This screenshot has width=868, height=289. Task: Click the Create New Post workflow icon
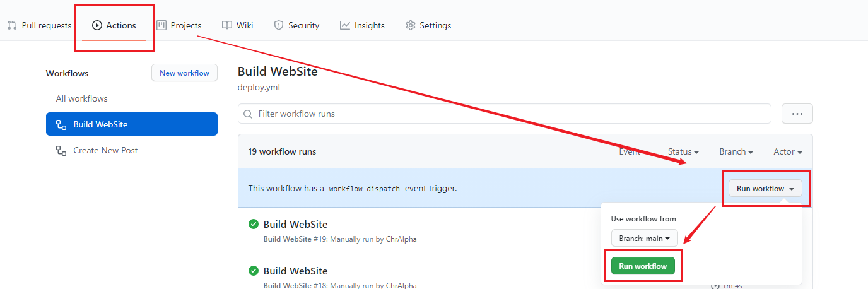click(x=61, y=150)
